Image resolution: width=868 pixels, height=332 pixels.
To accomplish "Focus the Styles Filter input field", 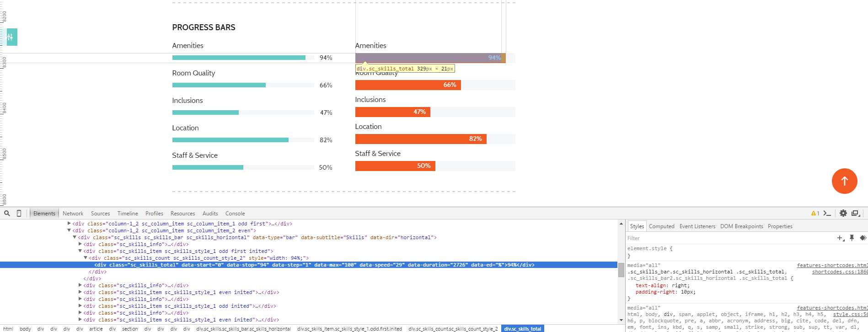I will (727, 238).
